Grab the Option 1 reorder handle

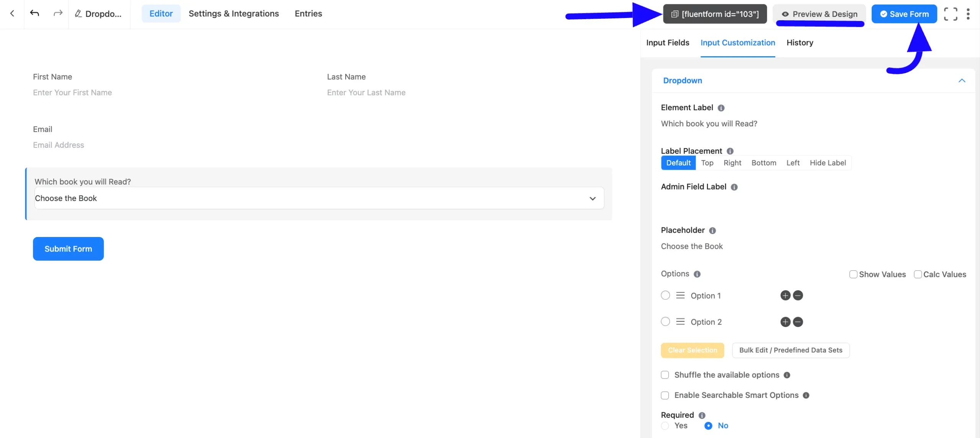click(x=680, y=296)
